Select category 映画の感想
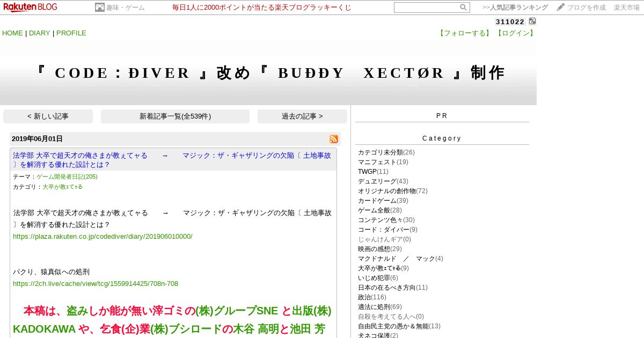Screen dimensions: 644x338 click(x=374, y=249)
